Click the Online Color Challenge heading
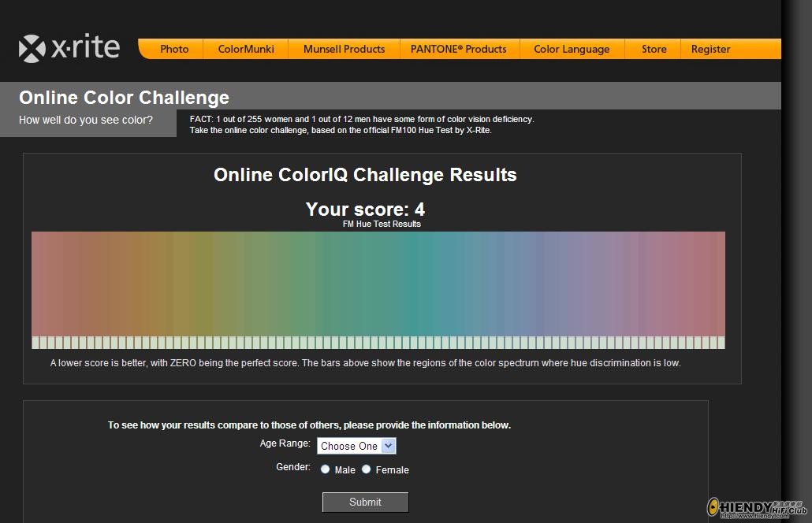812x523 pixels. (x=124, y=97)
